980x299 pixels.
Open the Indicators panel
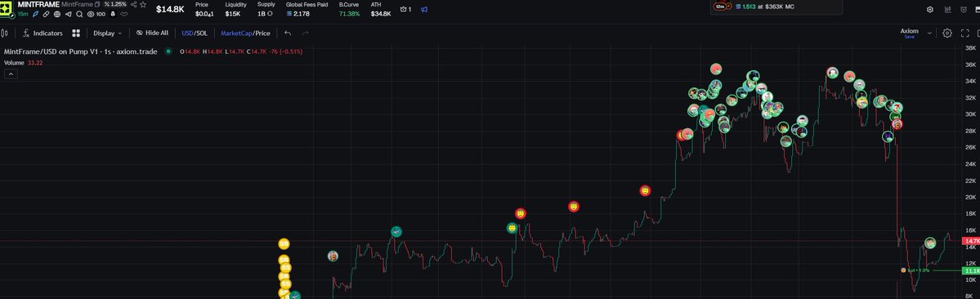tap(43, 33)
